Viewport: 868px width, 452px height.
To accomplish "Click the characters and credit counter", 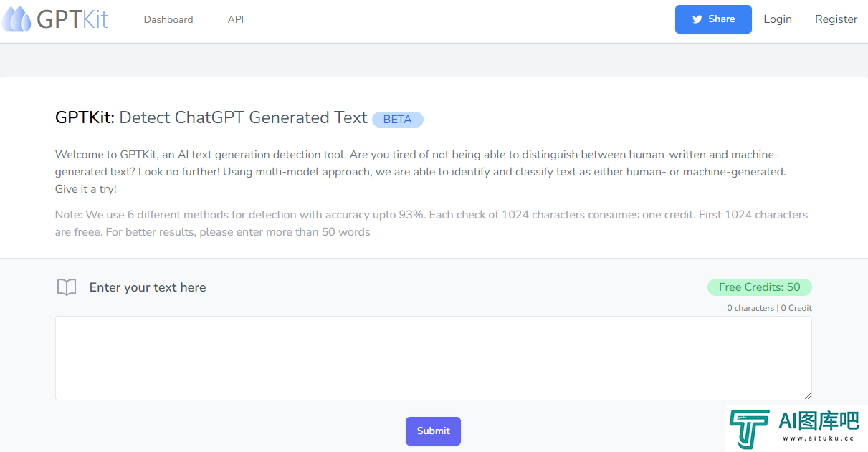I will (769, 308).
